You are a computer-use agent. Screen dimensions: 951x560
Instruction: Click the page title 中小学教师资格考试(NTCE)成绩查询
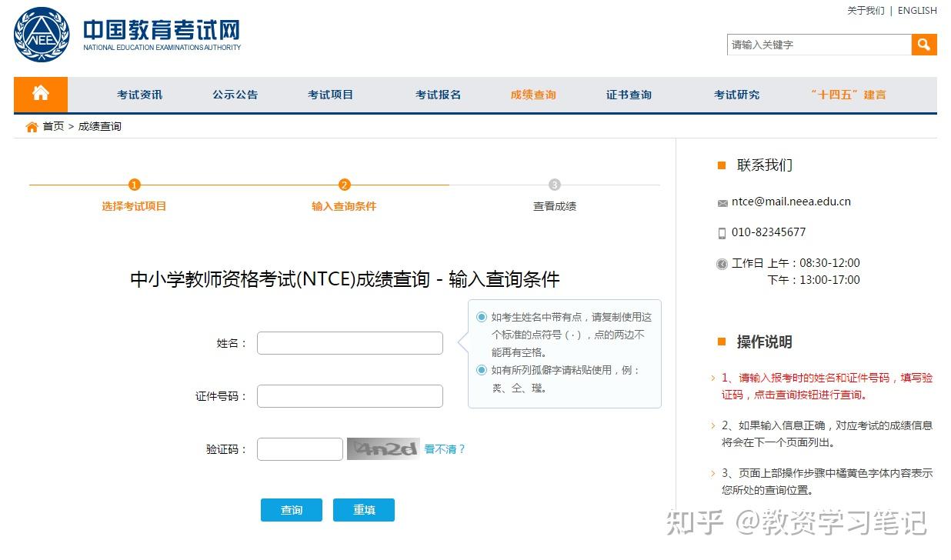coord(345,279)
